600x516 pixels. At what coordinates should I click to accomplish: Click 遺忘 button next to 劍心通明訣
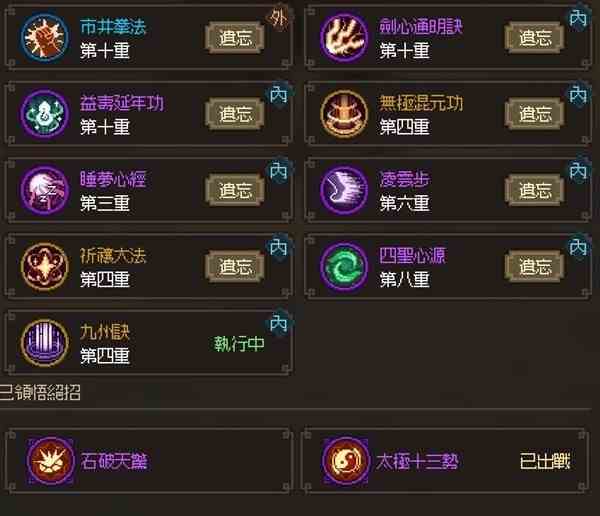[535, 38]
